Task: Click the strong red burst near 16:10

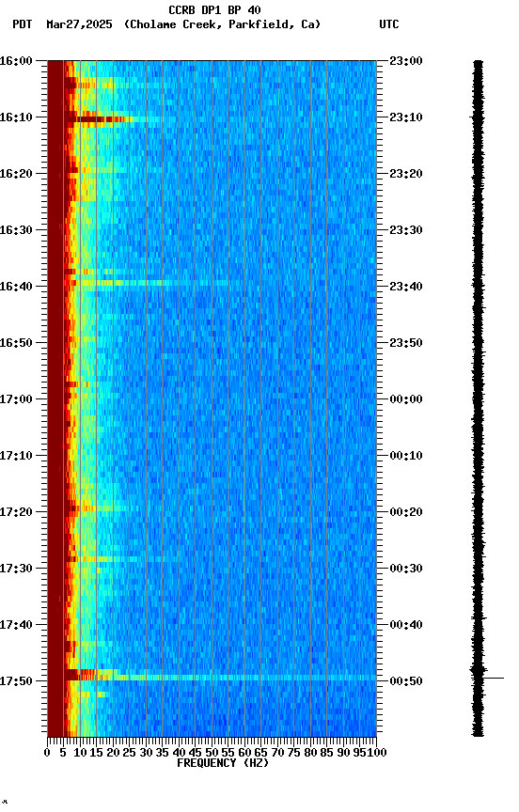Action: click(x=99, y=119)
